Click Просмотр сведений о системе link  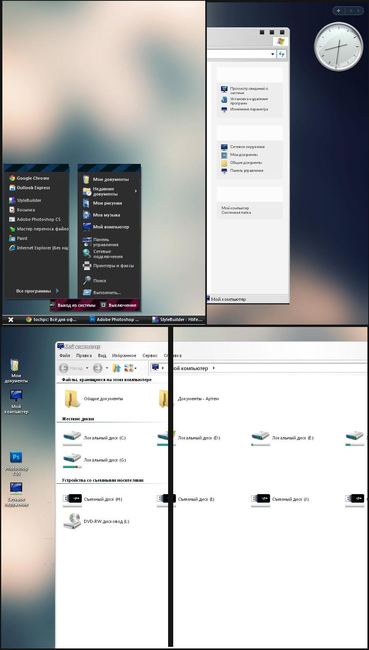click(x=245, y=90)
